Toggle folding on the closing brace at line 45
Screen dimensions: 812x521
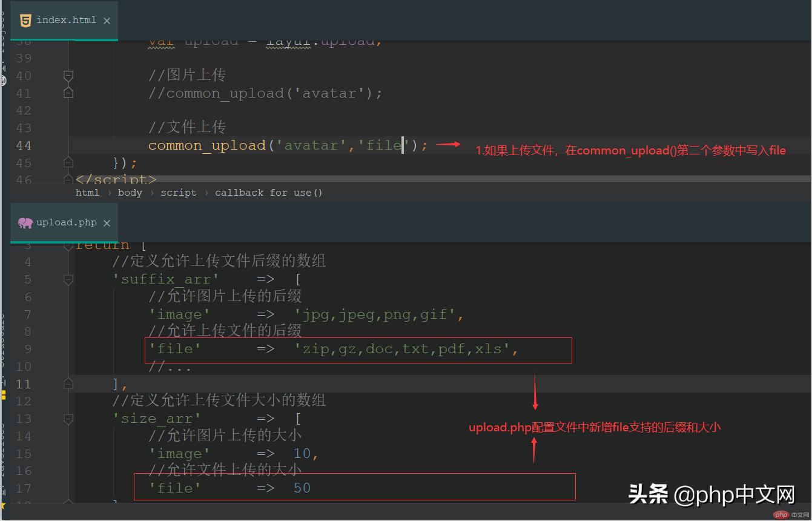68,160
